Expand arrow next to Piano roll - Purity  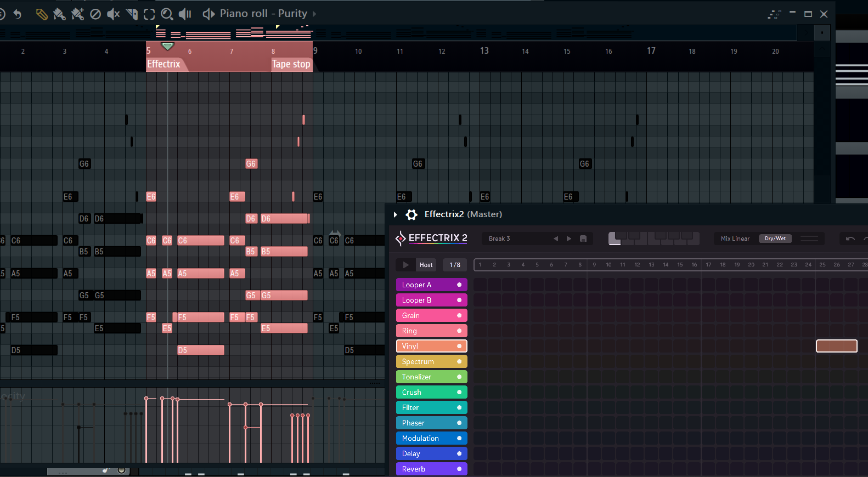coord(314,14)
